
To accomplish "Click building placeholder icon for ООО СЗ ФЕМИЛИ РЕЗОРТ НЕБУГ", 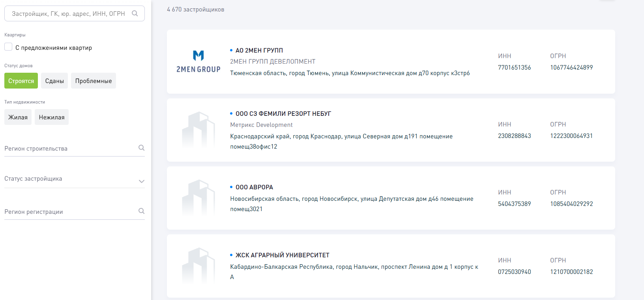I will tap(198, 130).
